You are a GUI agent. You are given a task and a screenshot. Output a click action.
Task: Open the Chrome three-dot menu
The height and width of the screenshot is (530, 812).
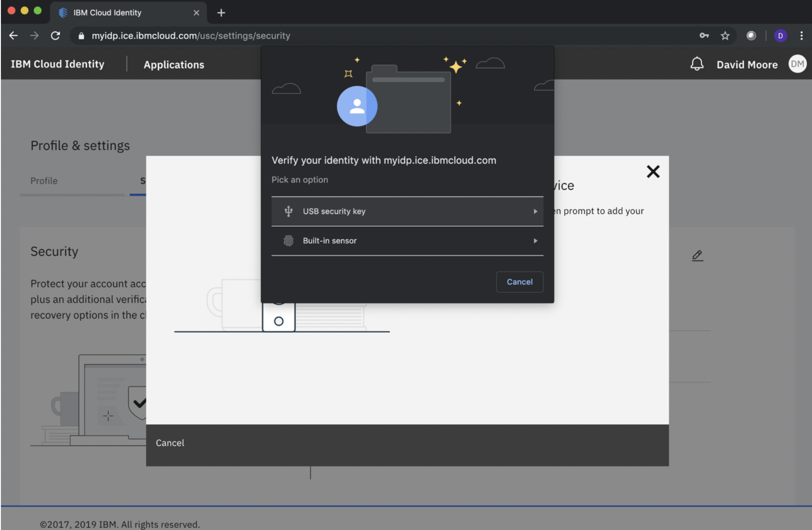click(802, 36)
